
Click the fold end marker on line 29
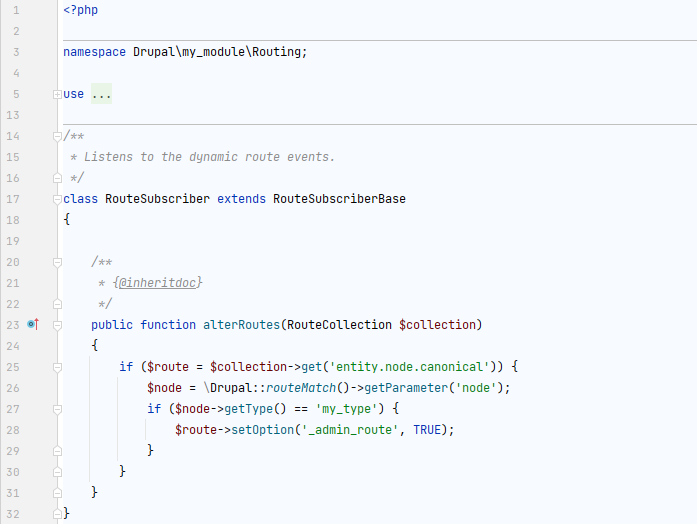coord(57,451)
